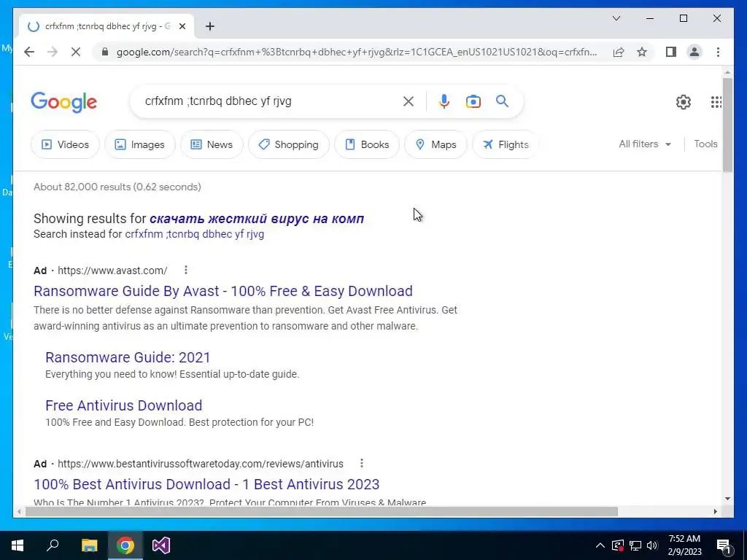747x560 pixels.
Task: Stop loading the page
Action: [76, 52]
